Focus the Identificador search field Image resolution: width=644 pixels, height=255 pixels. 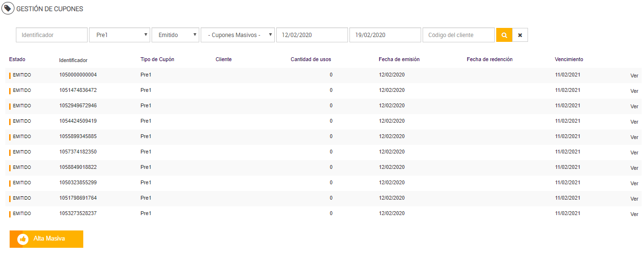(x=52, y=35)
